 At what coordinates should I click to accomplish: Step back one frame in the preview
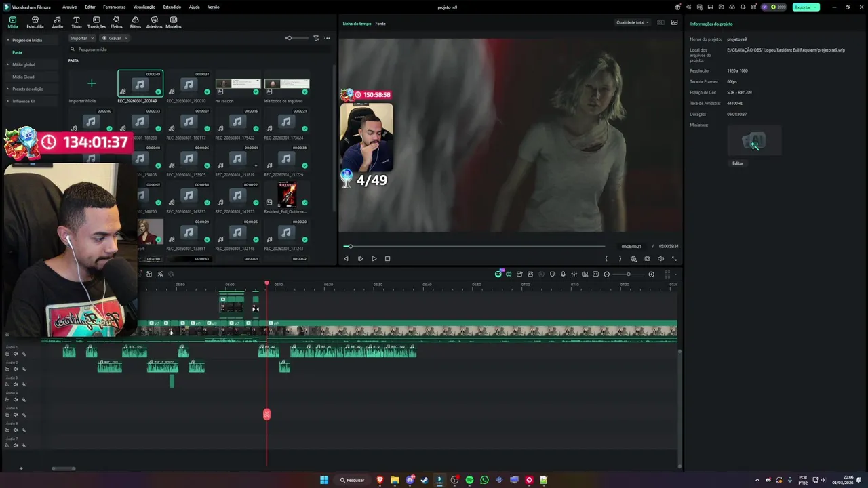pos(347,258)
